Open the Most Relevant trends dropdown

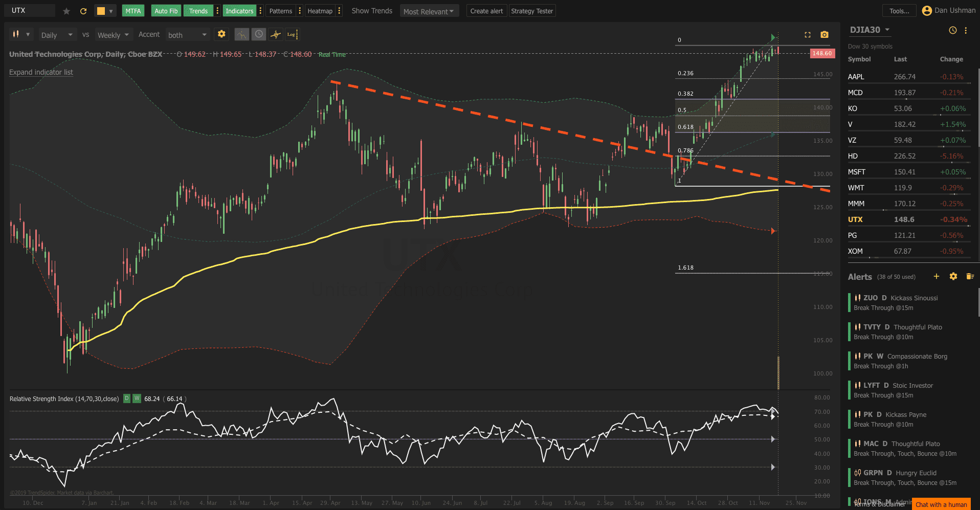tap(429, 11)
